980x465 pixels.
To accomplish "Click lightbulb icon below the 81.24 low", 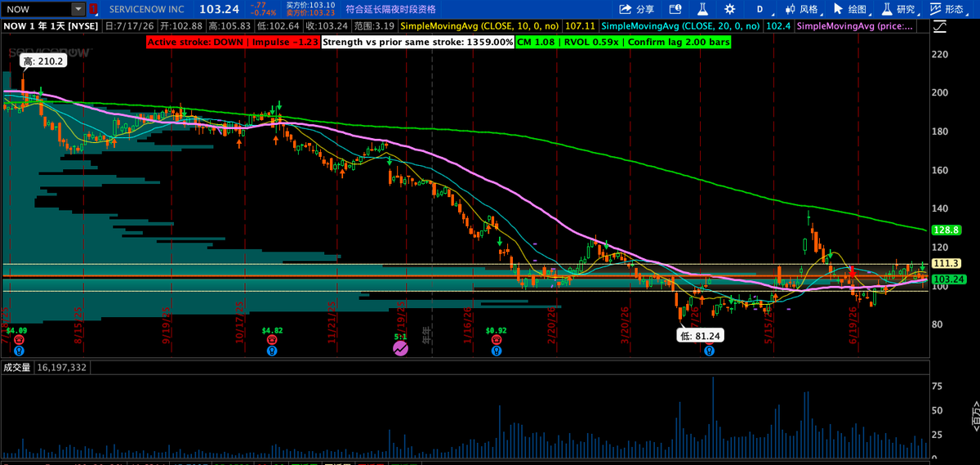I will pyautogui.click(x=709, y=350).
